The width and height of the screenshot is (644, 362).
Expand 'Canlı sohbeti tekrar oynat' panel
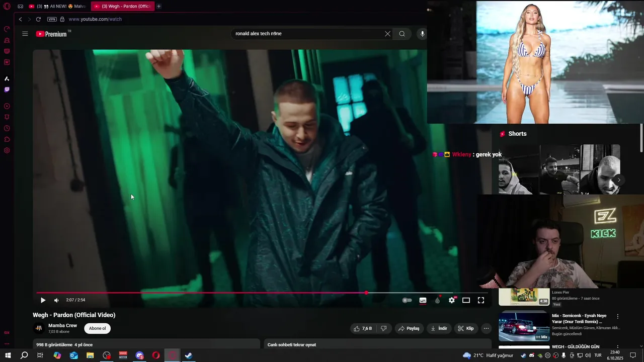pyautogui.click(x=377, y=344)
